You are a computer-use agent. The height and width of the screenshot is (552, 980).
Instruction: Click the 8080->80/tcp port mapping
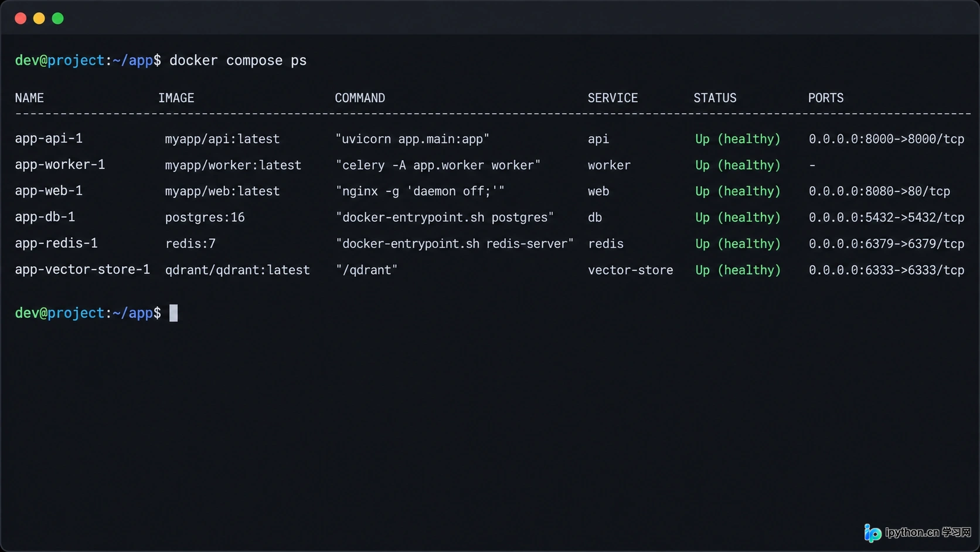click(x=880, y=191)
